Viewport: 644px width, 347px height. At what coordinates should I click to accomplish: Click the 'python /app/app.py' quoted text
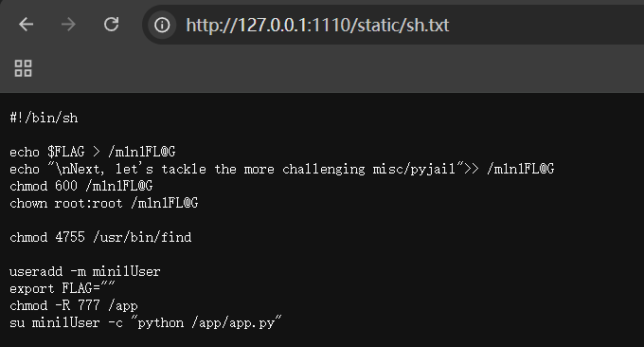pyautogui.click(x=206, y=322)
